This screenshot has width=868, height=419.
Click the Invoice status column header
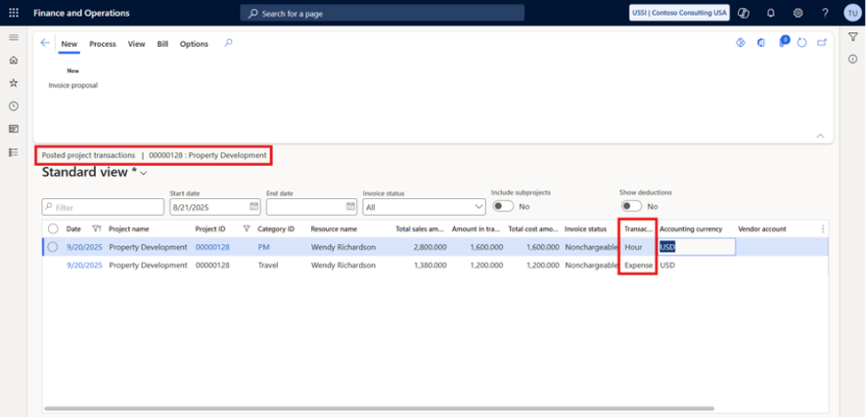(585, 229)
